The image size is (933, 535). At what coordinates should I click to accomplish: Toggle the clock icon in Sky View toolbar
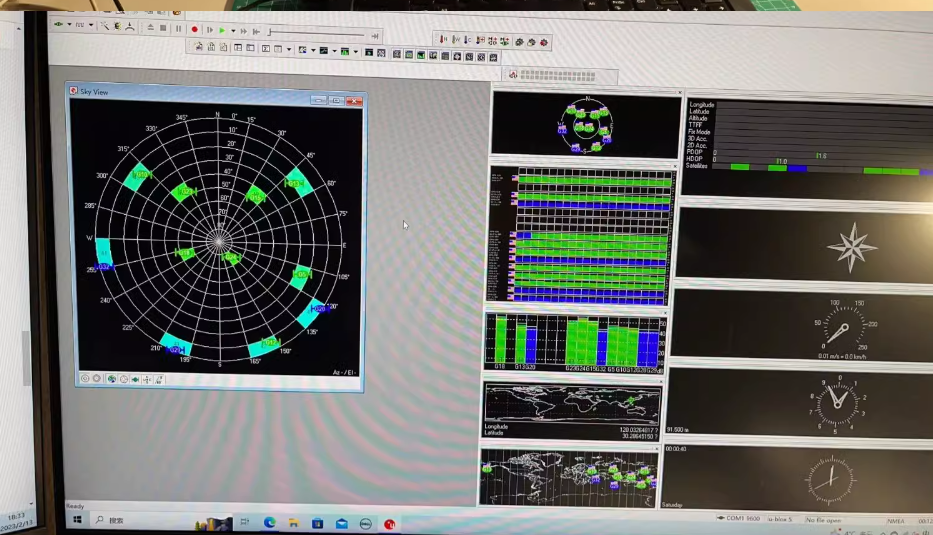123,379
